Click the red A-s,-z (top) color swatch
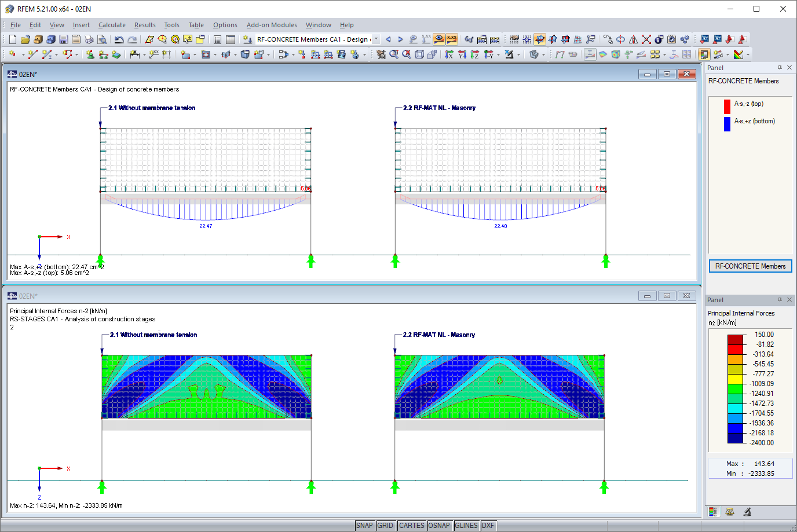This screenshot has width=797, height=532. (x=727, y=107)
